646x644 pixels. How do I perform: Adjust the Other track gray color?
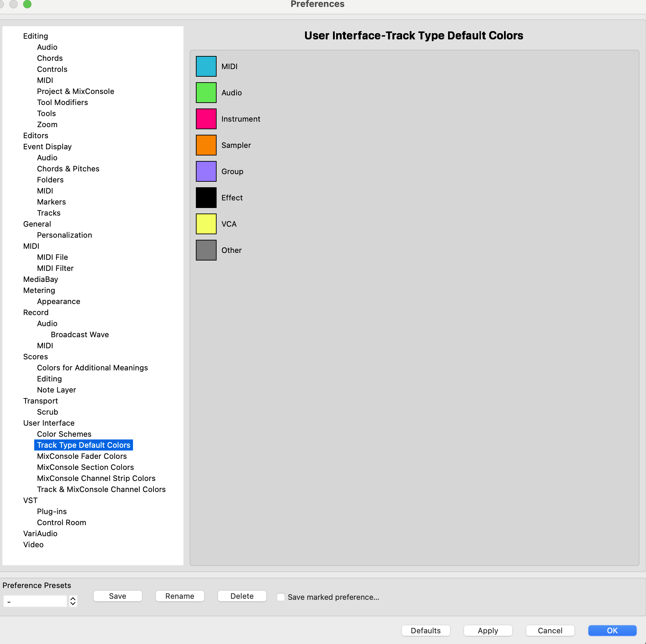tap(206, 250)
